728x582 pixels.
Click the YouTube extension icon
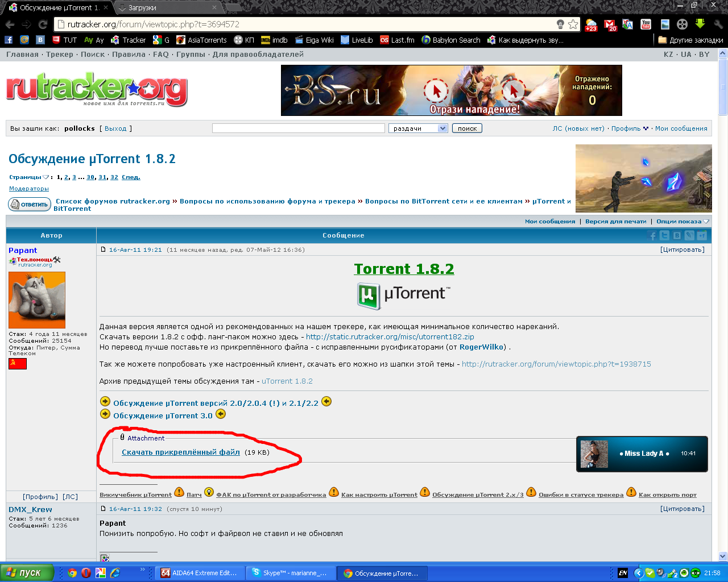(x=646, y=24)
